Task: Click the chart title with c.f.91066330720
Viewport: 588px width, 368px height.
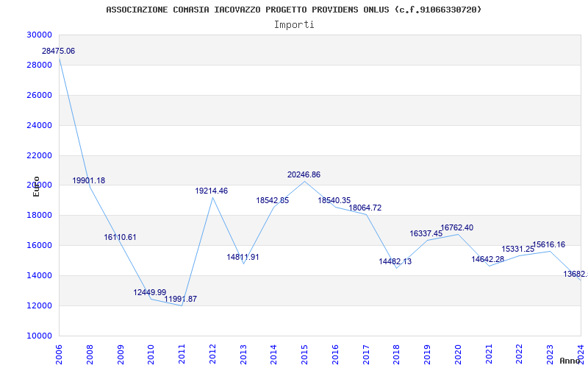Action: [293, 10]
